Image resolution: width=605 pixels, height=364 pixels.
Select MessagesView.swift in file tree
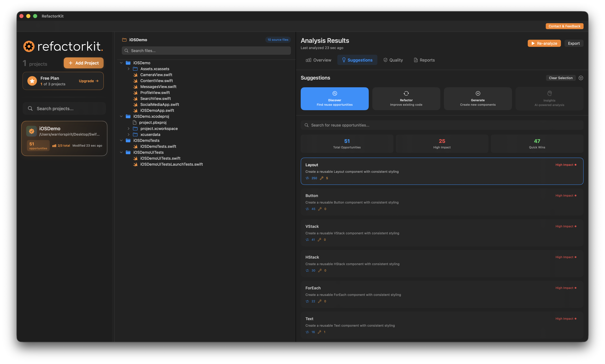pyautogui.click(x=158, y=87)
